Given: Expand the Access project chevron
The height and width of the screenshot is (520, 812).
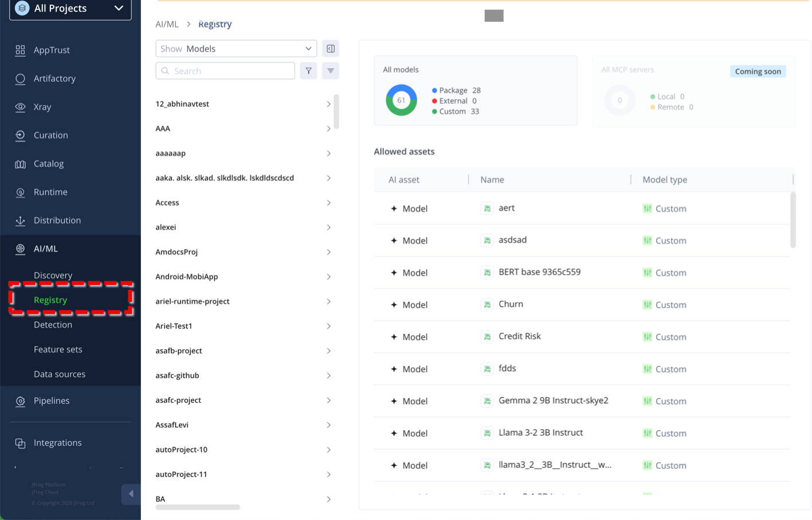Looking at the screenshot, I should 328,203.
